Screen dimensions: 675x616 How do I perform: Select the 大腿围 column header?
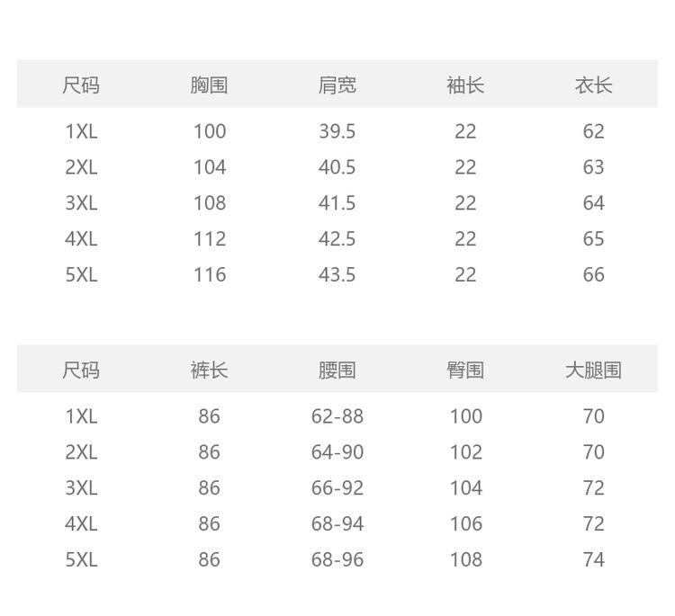pos(593,370)
